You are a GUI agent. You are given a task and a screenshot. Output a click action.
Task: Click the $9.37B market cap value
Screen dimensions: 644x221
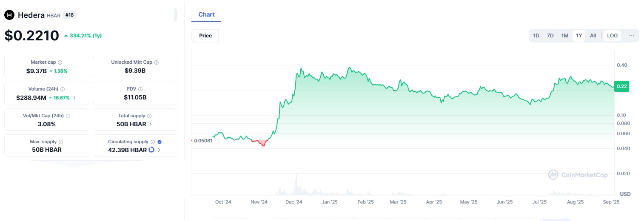(36, 71)
